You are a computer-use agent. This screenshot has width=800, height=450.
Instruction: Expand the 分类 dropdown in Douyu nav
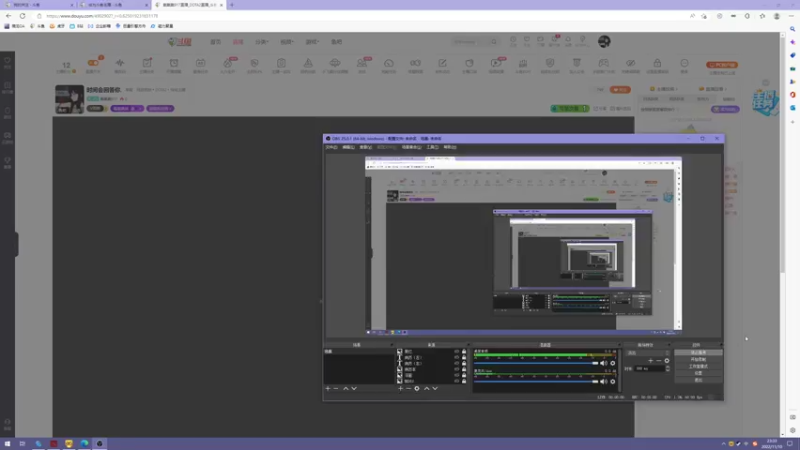pos(262,42)
